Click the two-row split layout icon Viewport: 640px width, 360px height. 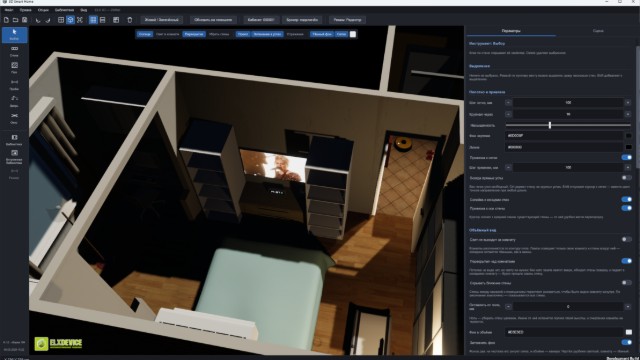pos(102,20)
